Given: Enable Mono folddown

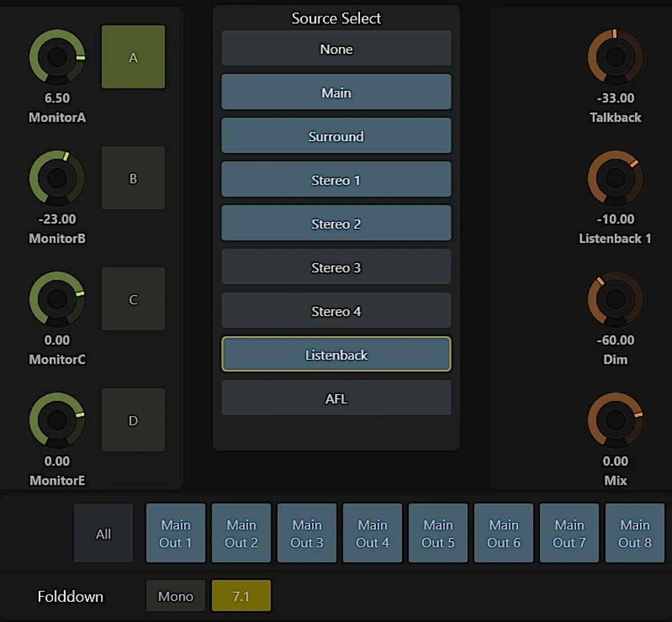Looking at the screenshot, I should tap(176, 596).
